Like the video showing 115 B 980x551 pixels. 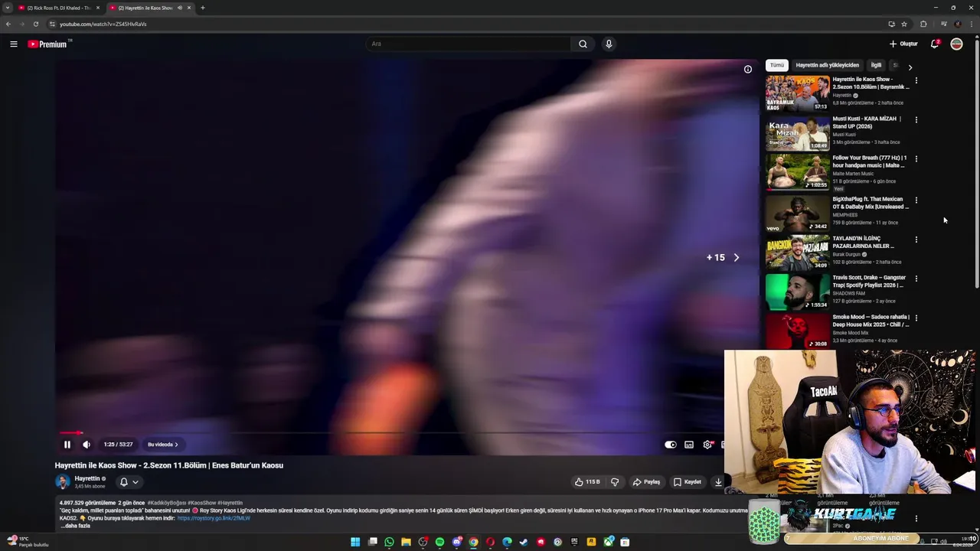pos(587,482)
